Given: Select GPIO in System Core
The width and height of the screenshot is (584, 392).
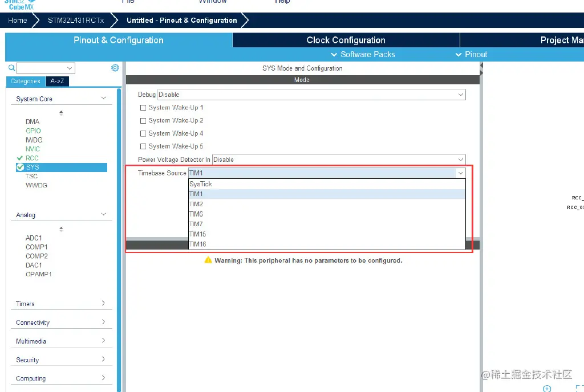Looking at the screenshot, I should coord(33,131).
